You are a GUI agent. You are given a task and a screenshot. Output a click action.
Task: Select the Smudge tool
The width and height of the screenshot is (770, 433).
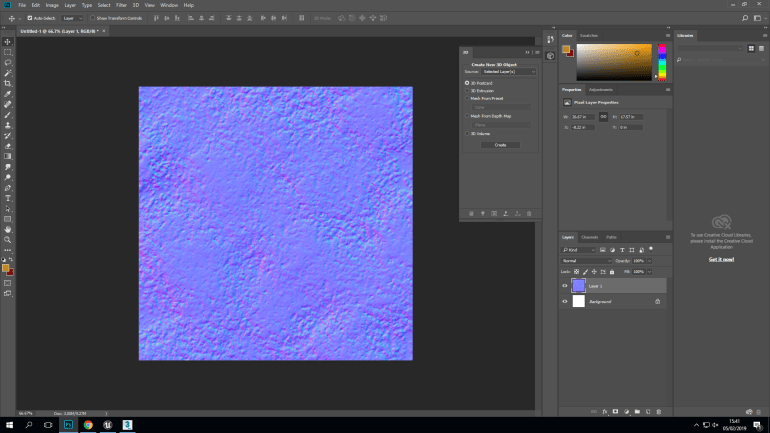(x=7, y=167)
